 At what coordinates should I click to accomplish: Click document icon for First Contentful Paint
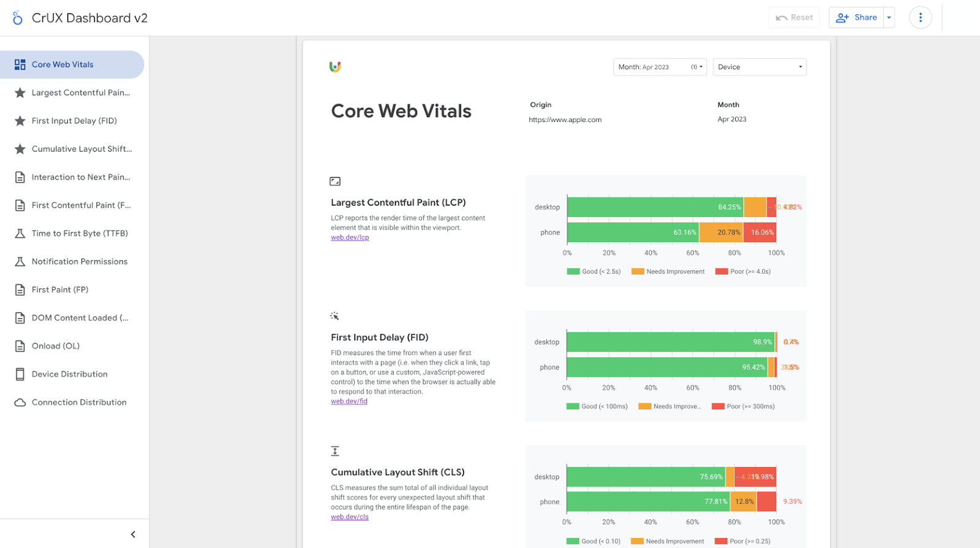pos(20,205)
